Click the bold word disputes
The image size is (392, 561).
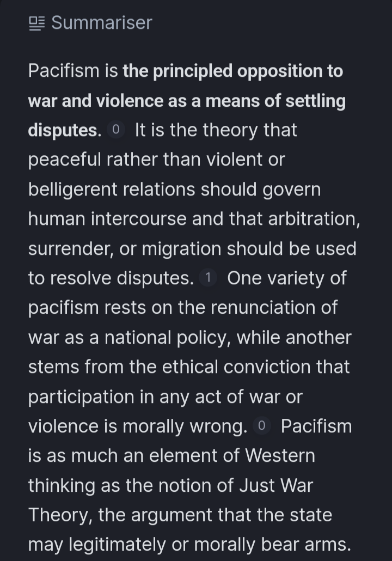65,130
